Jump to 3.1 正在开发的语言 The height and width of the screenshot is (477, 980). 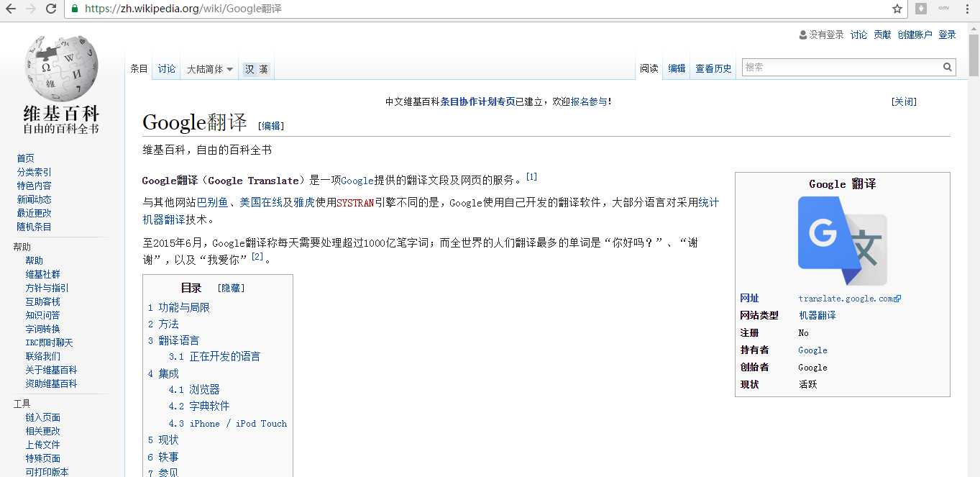(214, 357)
